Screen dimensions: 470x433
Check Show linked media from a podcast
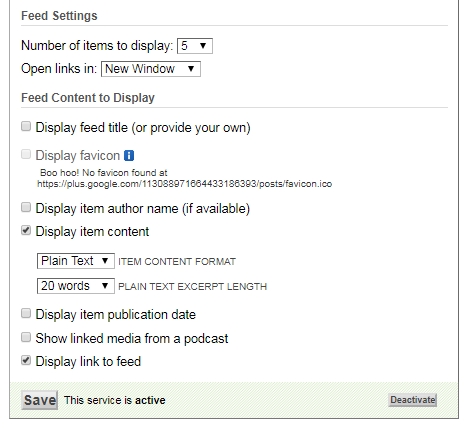click(x=26, y=337)
